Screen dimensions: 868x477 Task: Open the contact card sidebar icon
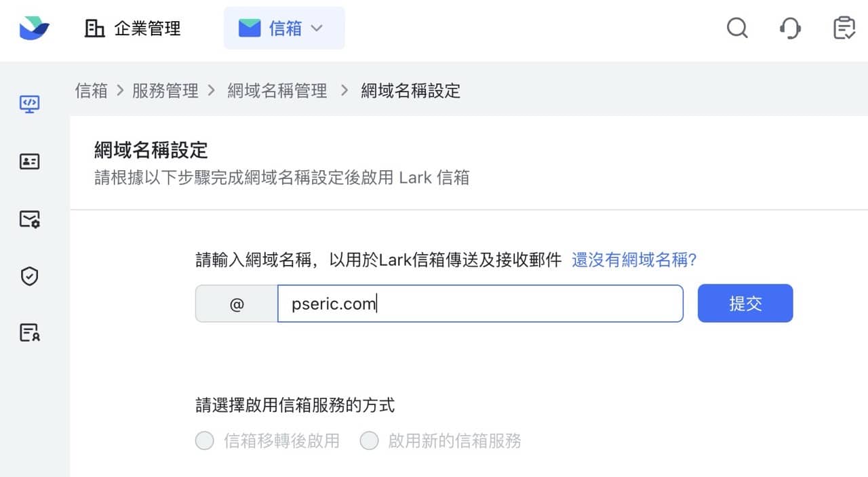(29, 161)
